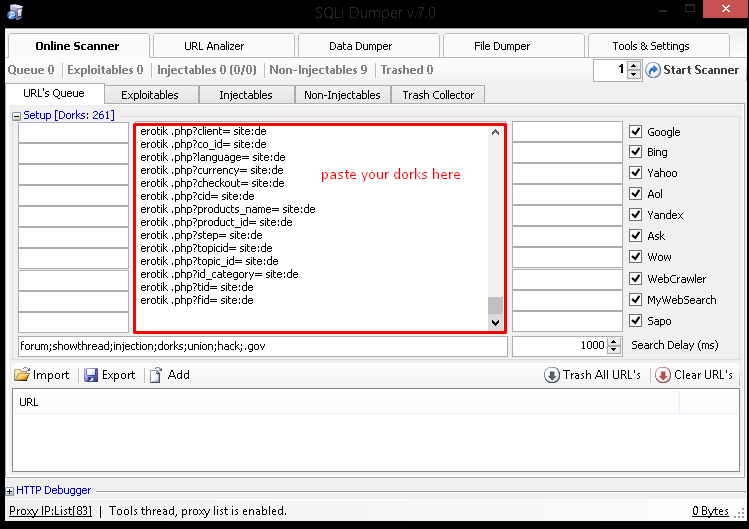The height and width of the screenshot is (529, 749).
Task: Raise the Search Delay value with up arrow
Action: pos(613,342)
